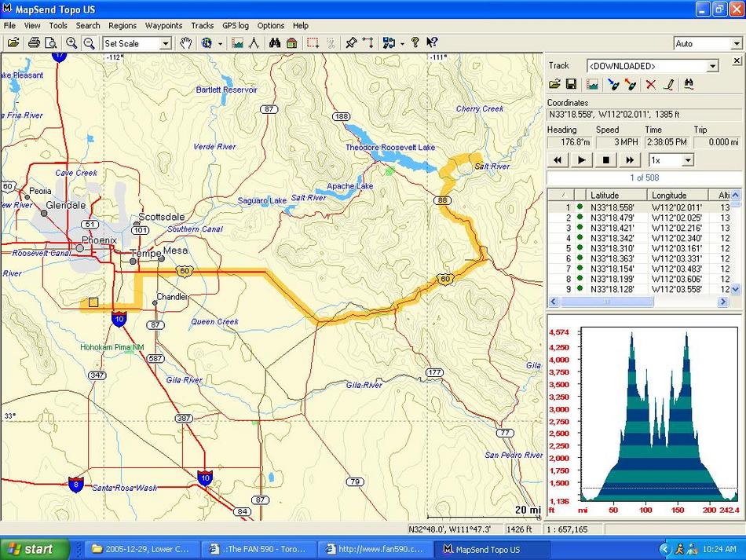Click the Coordinates readout field
This screenshot has width=746, height=560.
644,115
